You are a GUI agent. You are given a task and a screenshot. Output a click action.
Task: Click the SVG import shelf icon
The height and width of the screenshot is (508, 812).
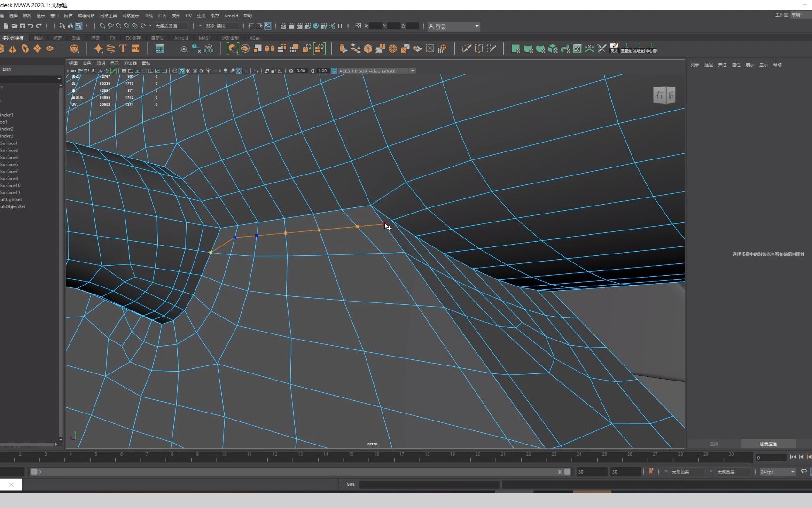135,48
